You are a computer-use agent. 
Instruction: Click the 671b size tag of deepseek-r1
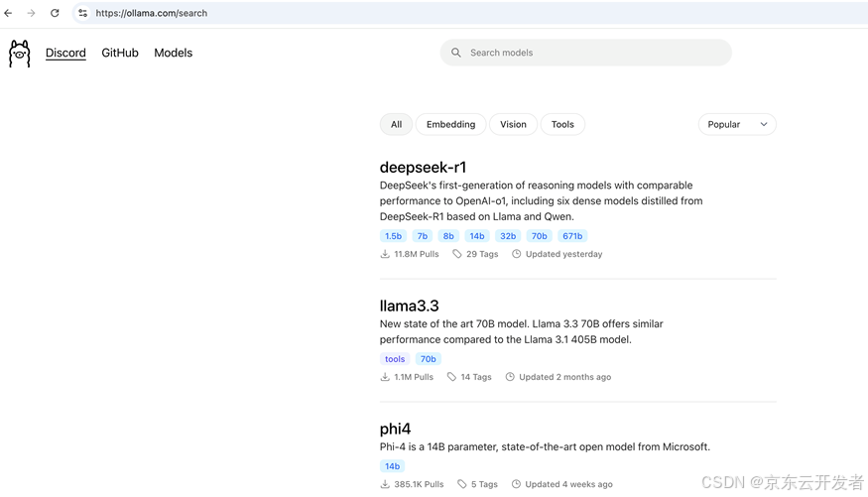[572, 236]
